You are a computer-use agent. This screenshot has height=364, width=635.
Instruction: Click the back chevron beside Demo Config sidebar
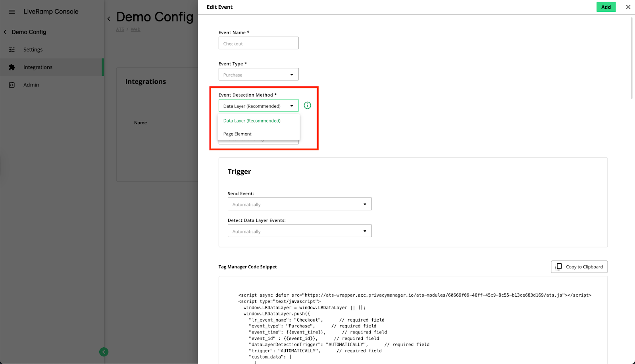click(5, 32)
